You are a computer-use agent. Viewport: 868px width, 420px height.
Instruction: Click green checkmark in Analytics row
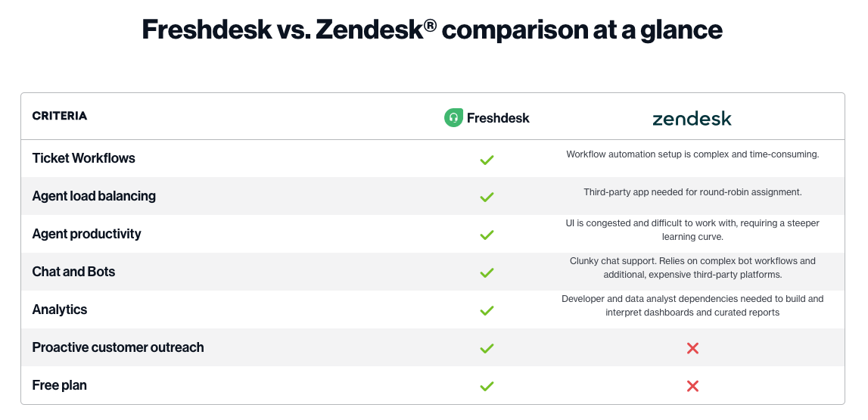tap(487, 310)
